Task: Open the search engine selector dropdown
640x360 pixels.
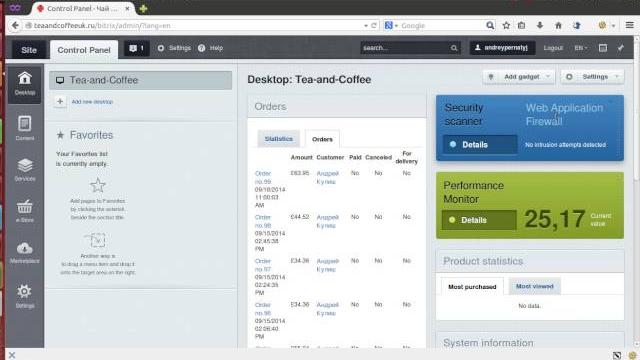Action: tap(391, 25)
